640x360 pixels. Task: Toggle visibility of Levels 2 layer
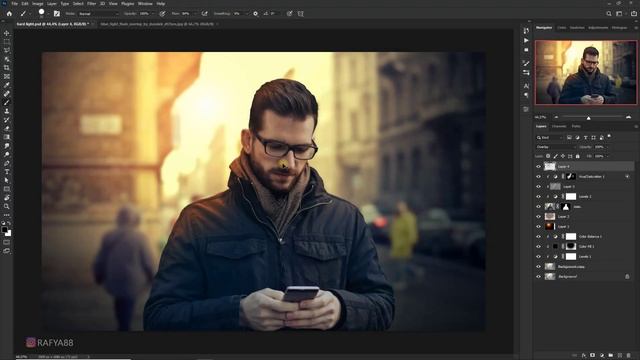538,197
